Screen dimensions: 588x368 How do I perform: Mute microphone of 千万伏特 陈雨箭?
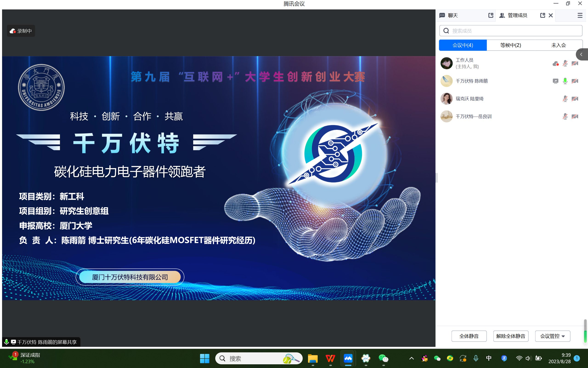point(565,81)
